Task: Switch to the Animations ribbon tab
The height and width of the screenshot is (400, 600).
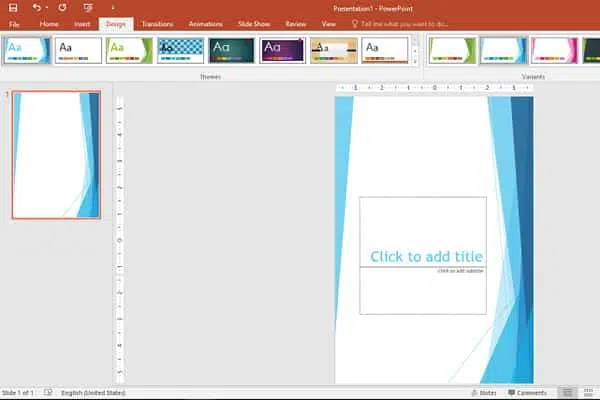Action: (205, 23)
